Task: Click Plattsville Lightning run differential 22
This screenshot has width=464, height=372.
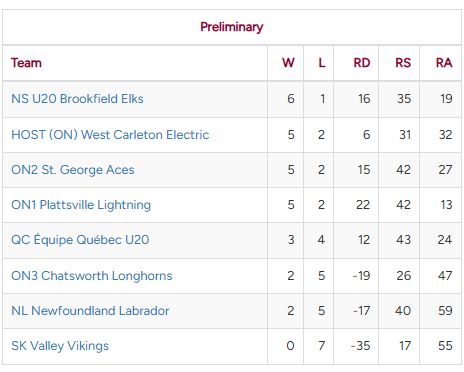Action: (x=363, y=205)
